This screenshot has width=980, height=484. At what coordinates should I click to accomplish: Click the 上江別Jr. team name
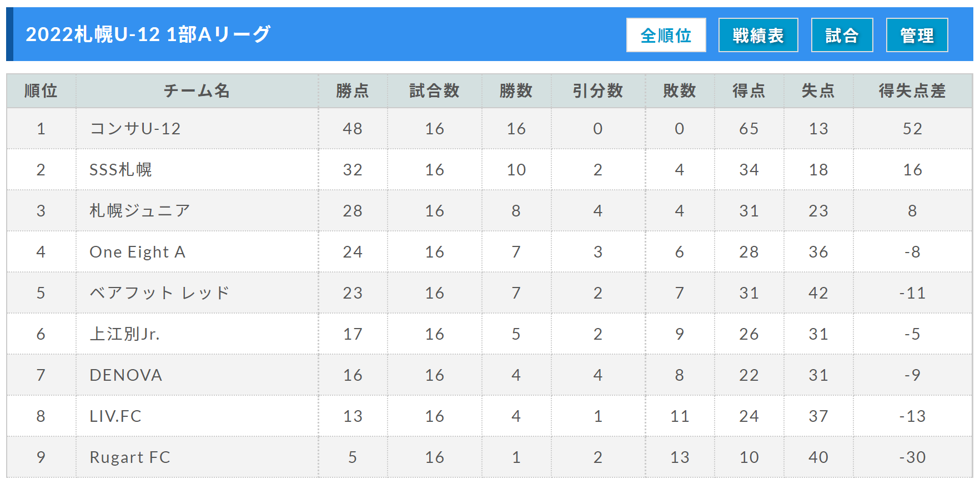[124, 334]
